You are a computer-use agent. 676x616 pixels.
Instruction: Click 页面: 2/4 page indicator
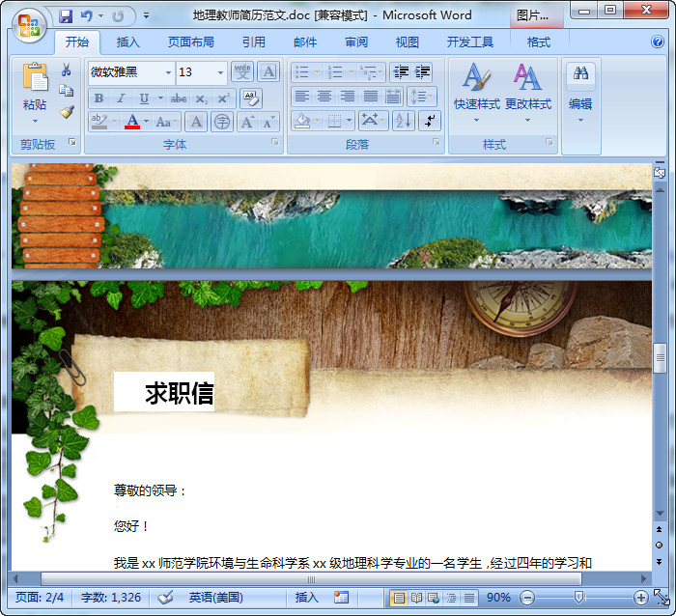pyautogui.click(x=40, y=598)
